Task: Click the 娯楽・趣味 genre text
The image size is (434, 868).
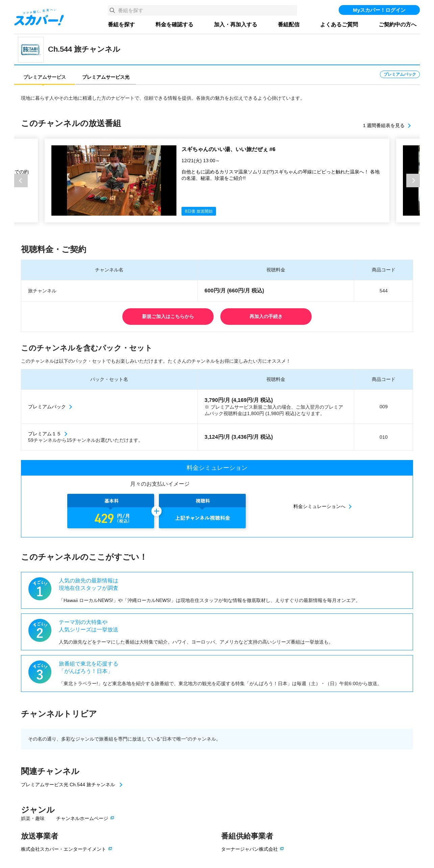Action: (33, 819)
